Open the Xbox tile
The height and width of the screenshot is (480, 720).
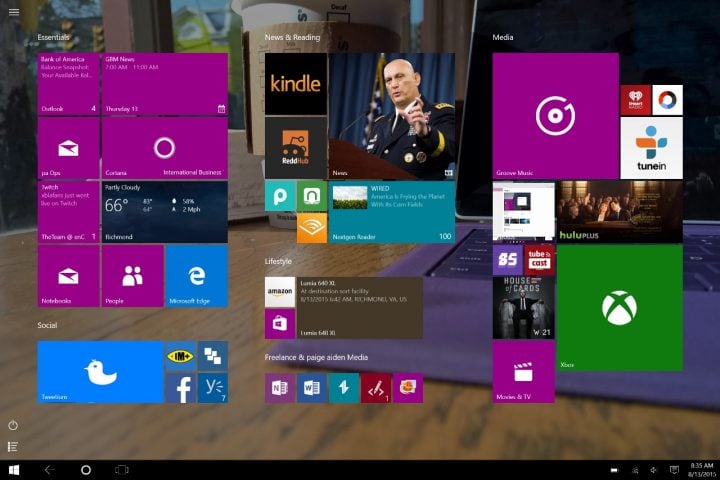tap(619, 308)
